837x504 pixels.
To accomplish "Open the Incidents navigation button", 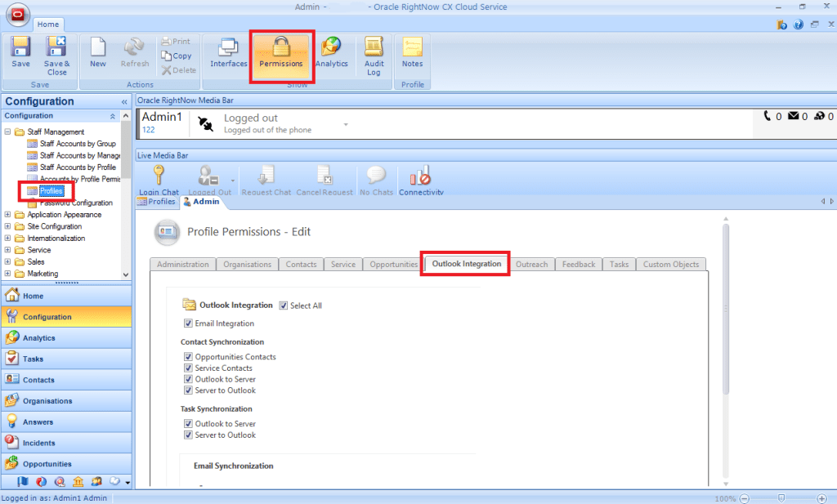I will (39, 443).
